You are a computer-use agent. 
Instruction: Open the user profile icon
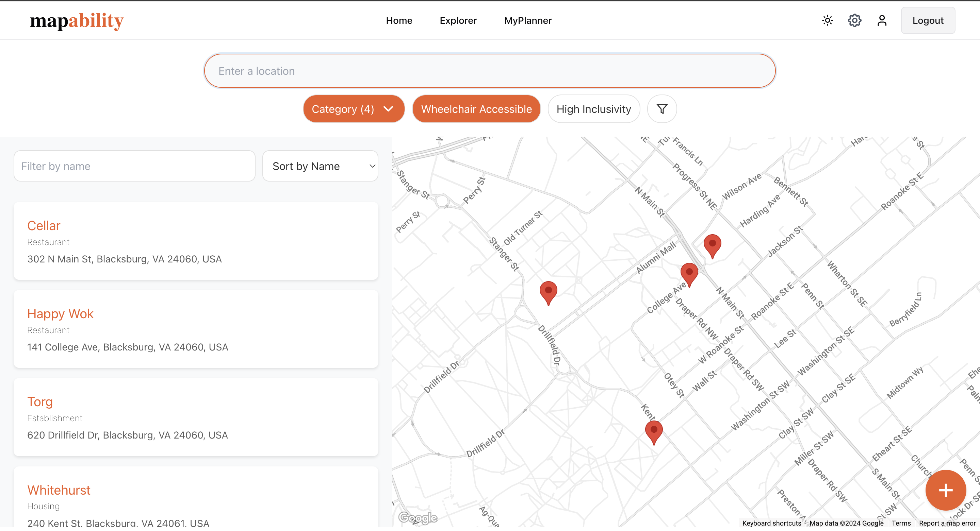pyautogui.click(x=881, y=20)
